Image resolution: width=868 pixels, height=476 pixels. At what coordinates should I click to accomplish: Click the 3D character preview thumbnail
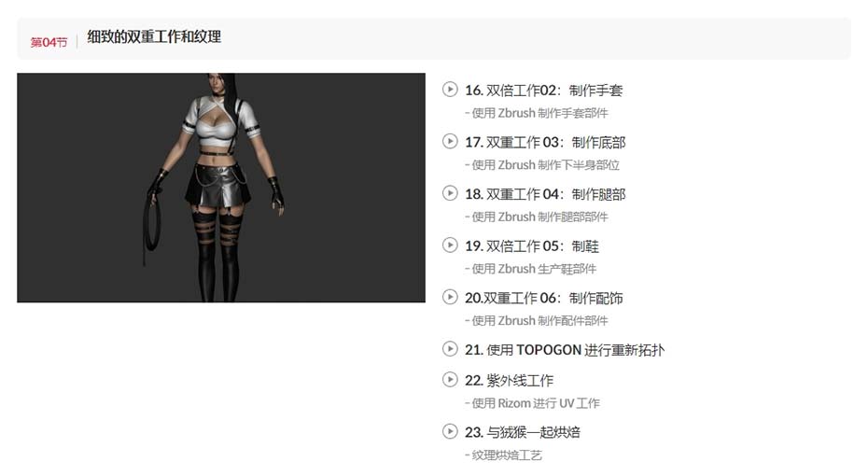tap(221, 188)
